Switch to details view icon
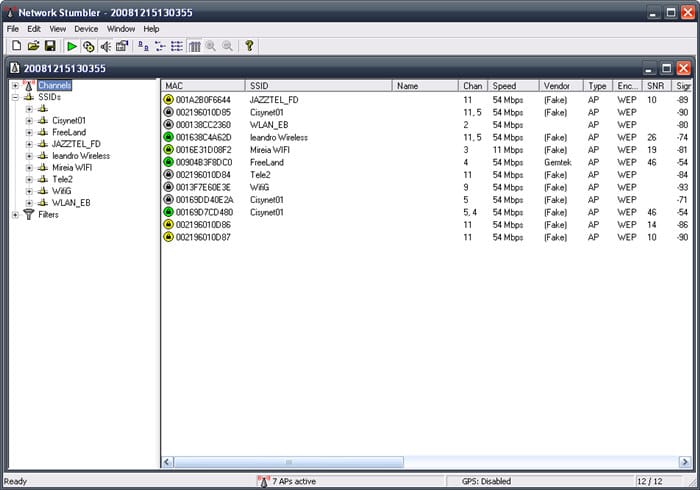Screen dimensions: 700x490 click(194, 46)
